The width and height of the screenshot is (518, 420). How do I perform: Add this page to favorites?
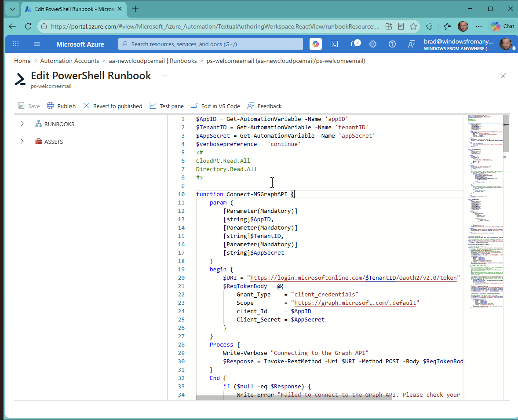(x=413, y=26)
